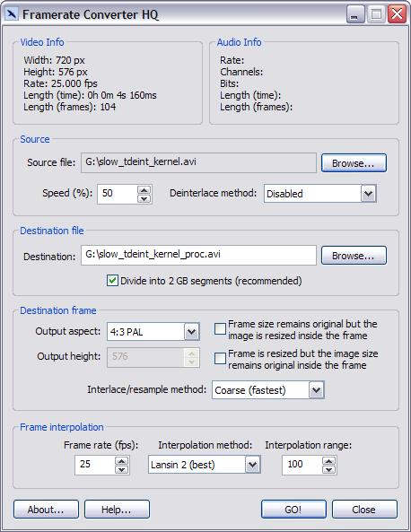Click the 'Destination frame' group heading
The height and width of the screenshot is (532, 411).
[58, 310]
